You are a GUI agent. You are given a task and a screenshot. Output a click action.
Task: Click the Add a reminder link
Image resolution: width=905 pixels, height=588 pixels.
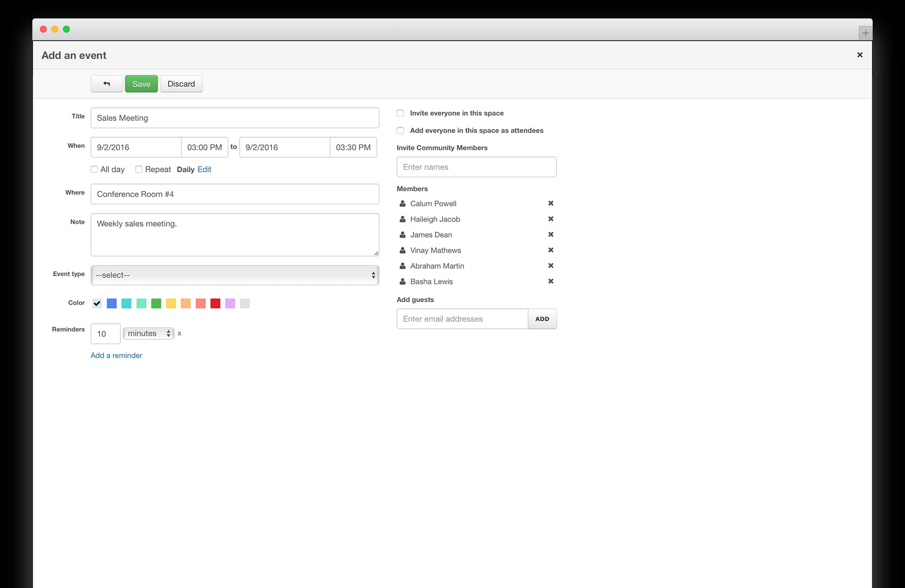click(116, 355)
